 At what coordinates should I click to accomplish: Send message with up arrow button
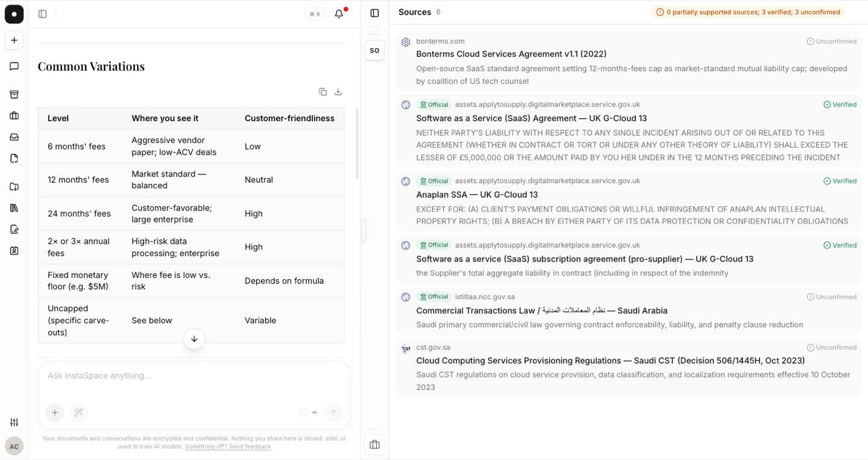pos(333,412)
